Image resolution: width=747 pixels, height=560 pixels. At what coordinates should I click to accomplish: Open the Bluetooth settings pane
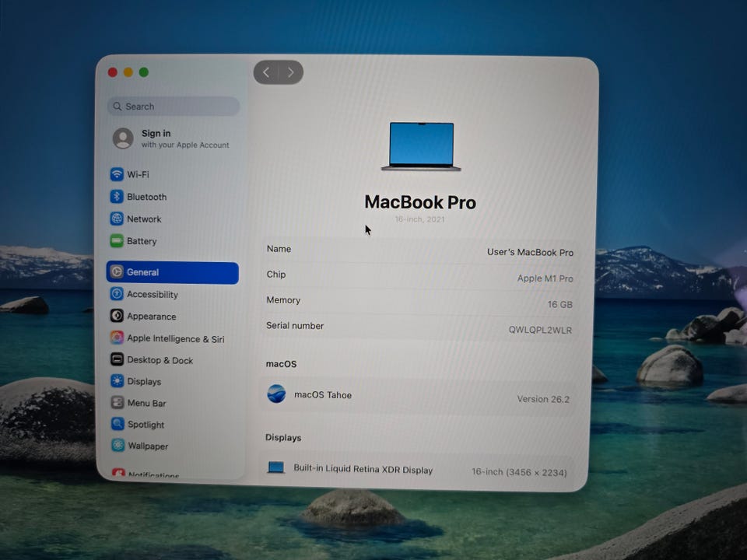pos(173,197)
